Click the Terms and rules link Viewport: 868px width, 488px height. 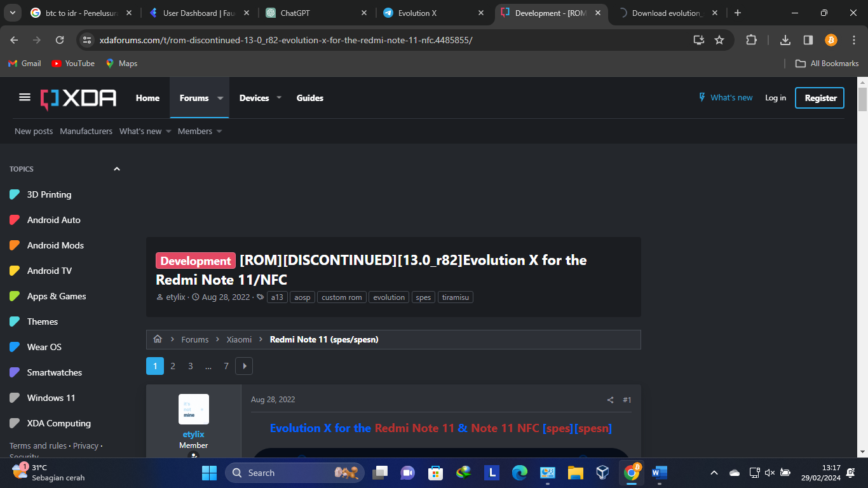click(37, 446)
